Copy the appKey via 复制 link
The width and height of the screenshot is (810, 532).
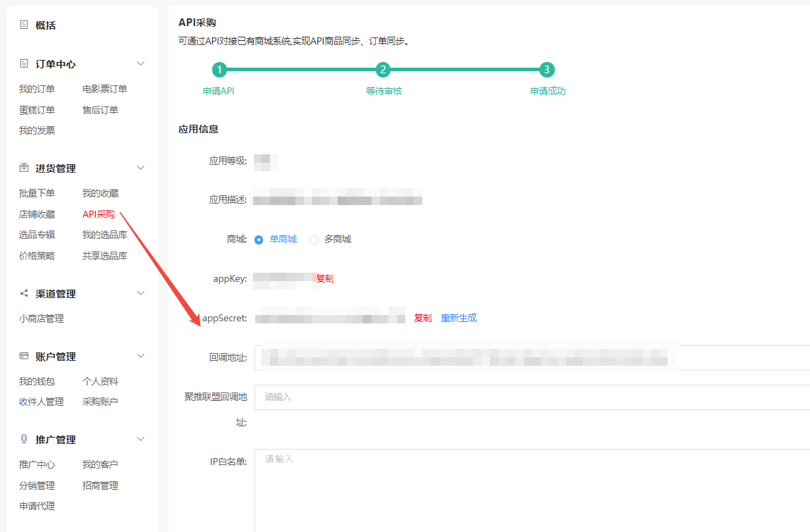(x=325, y=279)
